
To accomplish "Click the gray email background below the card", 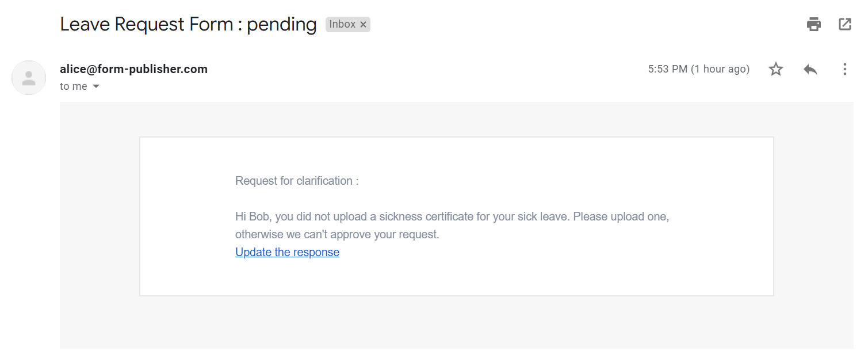I will 456,322.
